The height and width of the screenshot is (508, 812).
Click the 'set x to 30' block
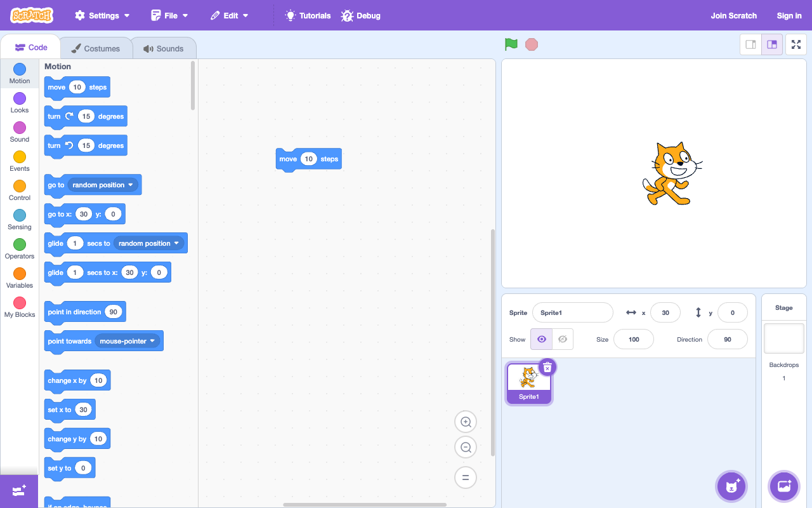pyautogui.click(x=70, y=410)
